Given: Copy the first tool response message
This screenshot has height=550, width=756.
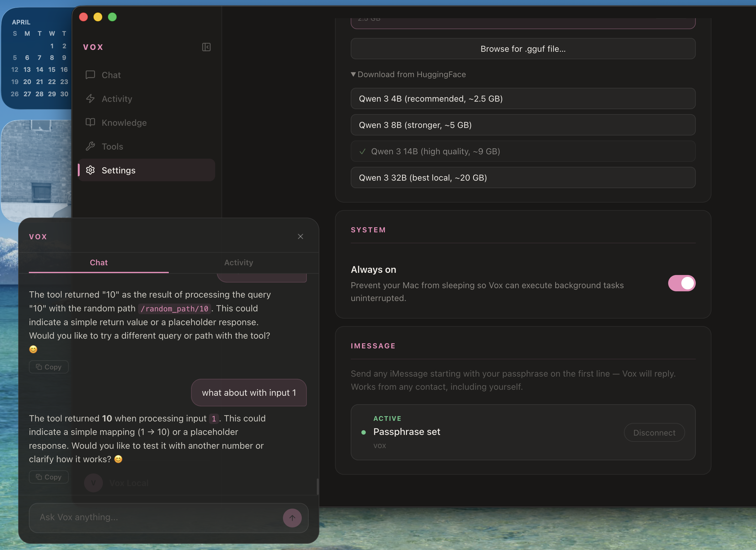Looking at the screenshot, I should (49, 367).
